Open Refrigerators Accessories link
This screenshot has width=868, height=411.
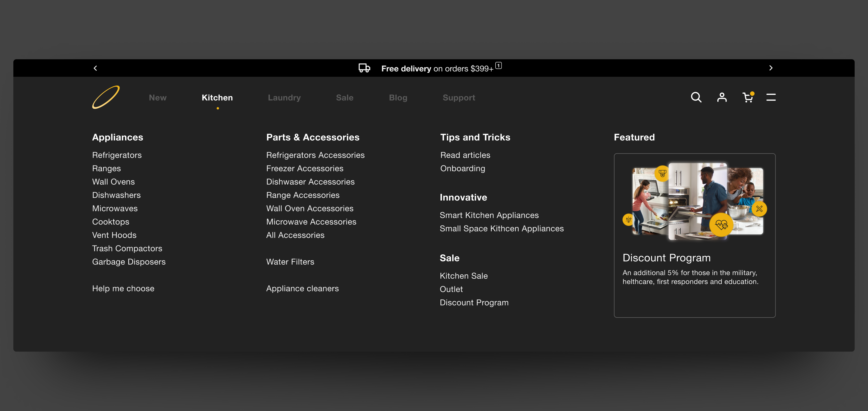pos(315,155)
